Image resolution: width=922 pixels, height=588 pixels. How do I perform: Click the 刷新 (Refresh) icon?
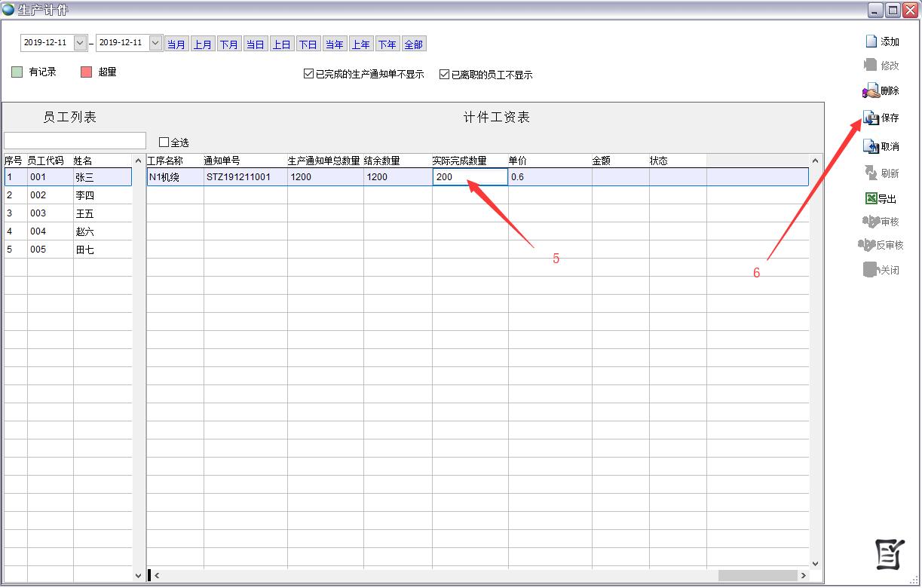[x=871, y=173]
